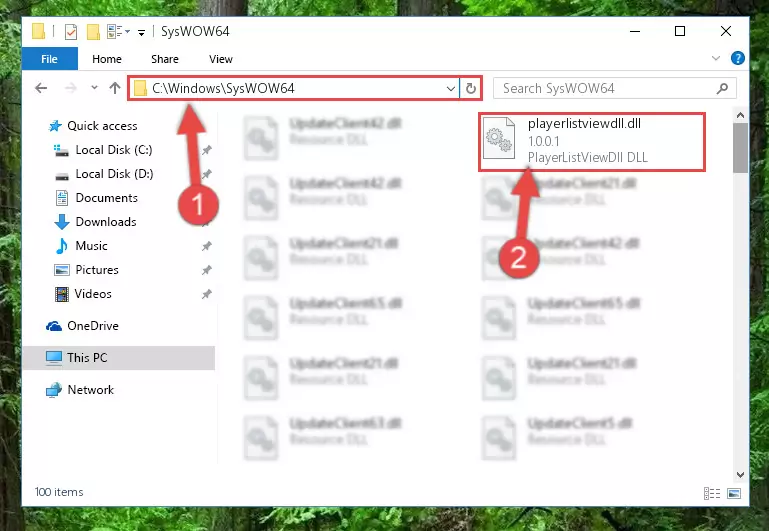Open Downloads in navigation pane
This screenshot has width=769, height=531.
coord(106,222)
